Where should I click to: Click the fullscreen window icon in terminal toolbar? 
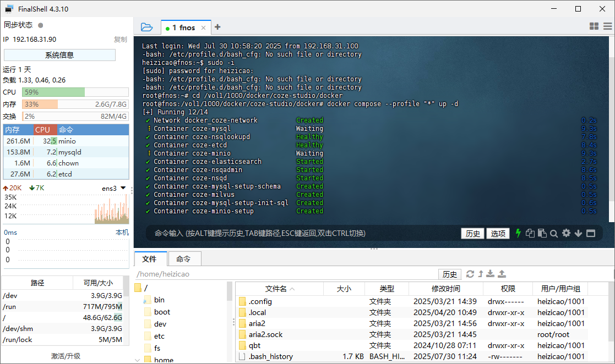591,233
